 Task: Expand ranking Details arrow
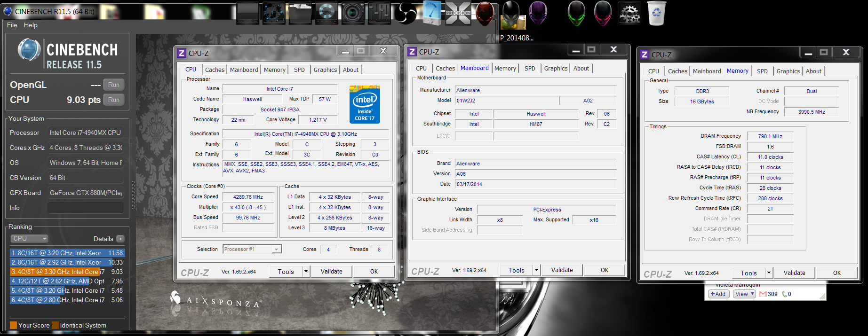[120, 239]
